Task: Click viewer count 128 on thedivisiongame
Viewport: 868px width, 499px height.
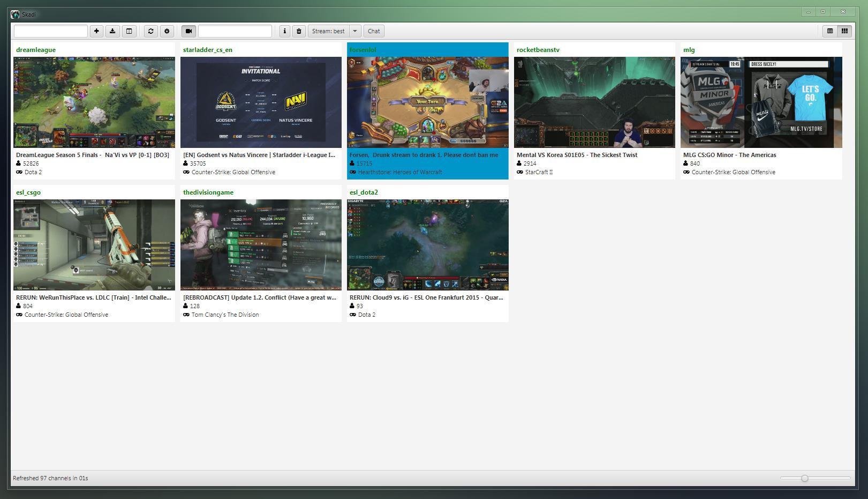Action: pyautogui.click(x=195, y=306)
